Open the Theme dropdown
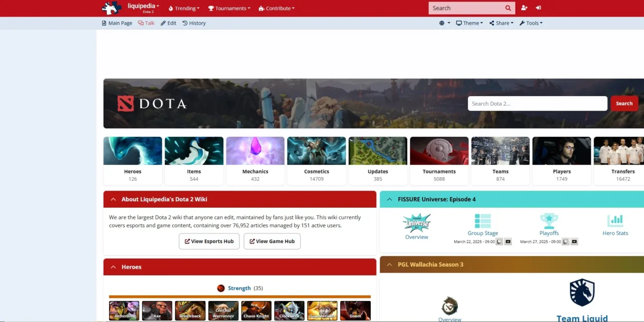This screenshot has height=322, width=644. 469,23
